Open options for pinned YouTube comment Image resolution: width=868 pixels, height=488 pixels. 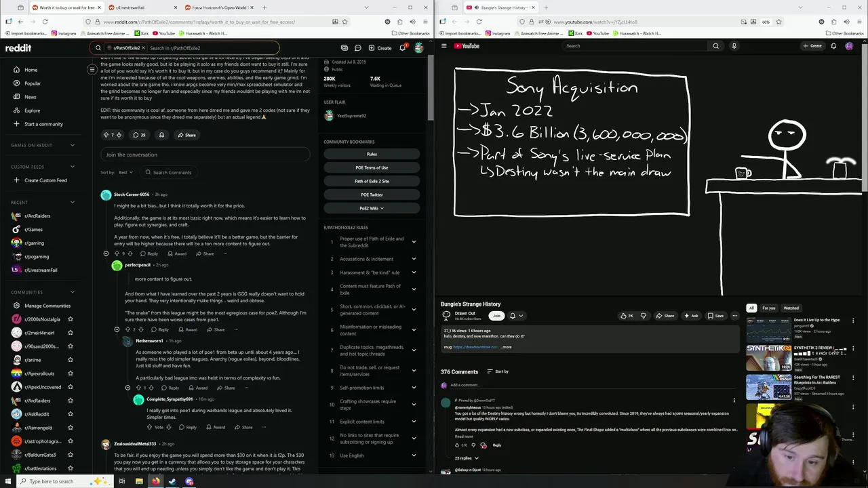[x=734, y=400]
